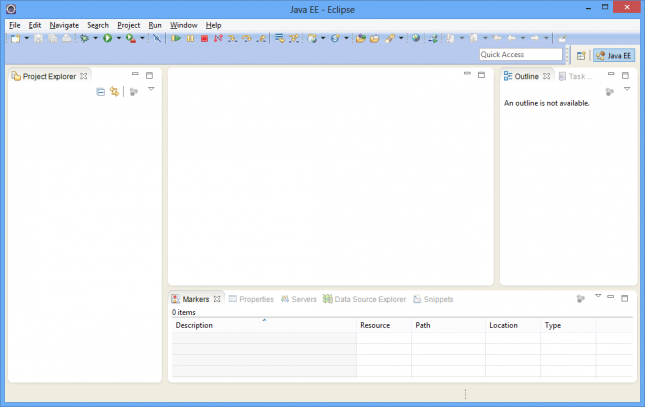This screenshot has width=645, height=407.
Task: Open the Next Annotation dropdown arrow
Action: [462, 38]
